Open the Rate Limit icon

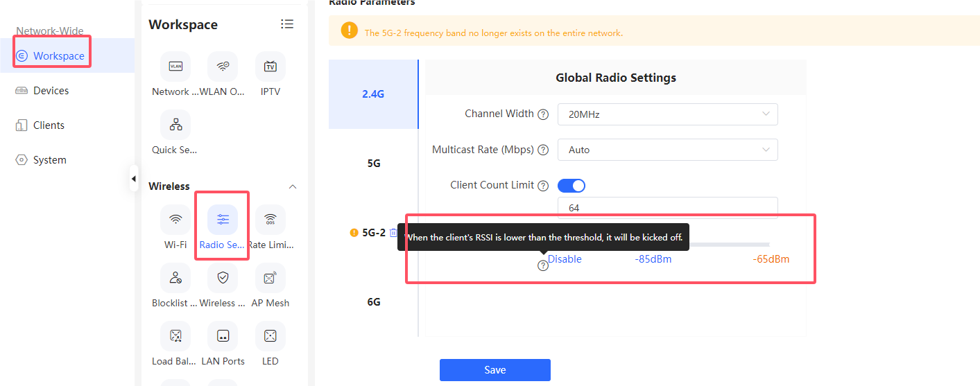coord(270,220)
